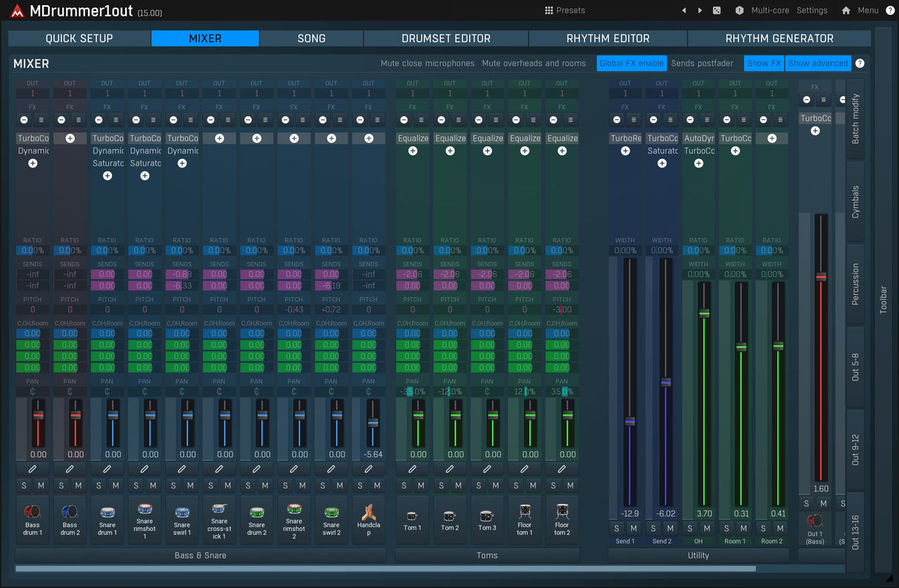899x588 pixels.
Task: Enable Mute close microphones
Action: tap(427, 64)
